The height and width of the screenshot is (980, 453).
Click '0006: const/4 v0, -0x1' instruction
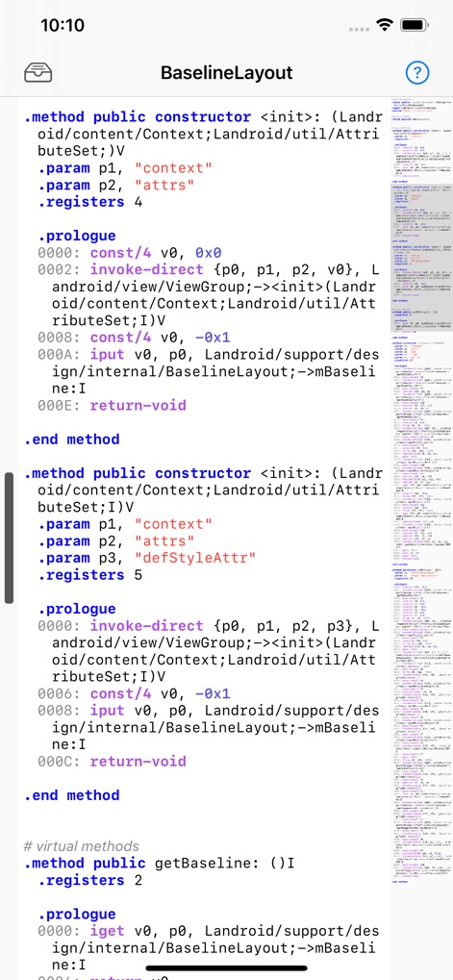pyautogui.click(x=134, y=693)
